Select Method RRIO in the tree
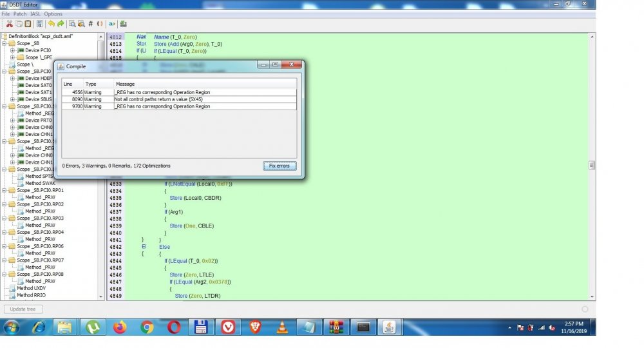 click(x=31, y=295)
